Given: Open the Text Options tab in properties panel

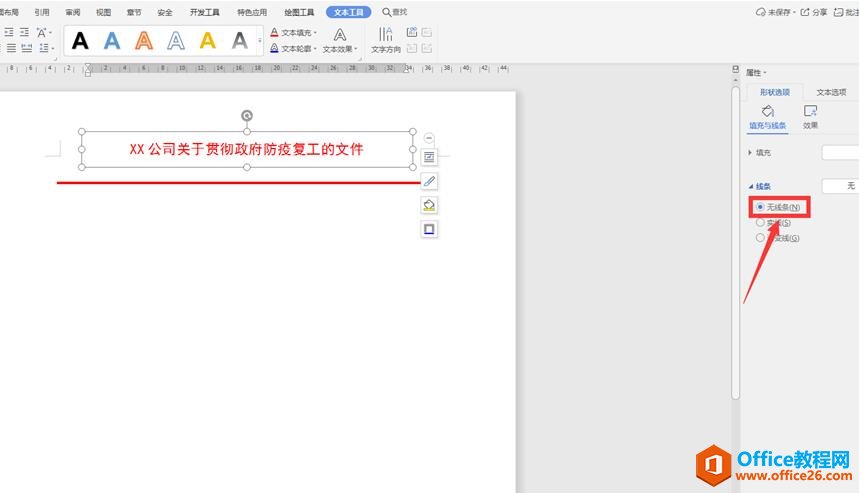Looking at the screenshot, I should click(x=830, y=92).
